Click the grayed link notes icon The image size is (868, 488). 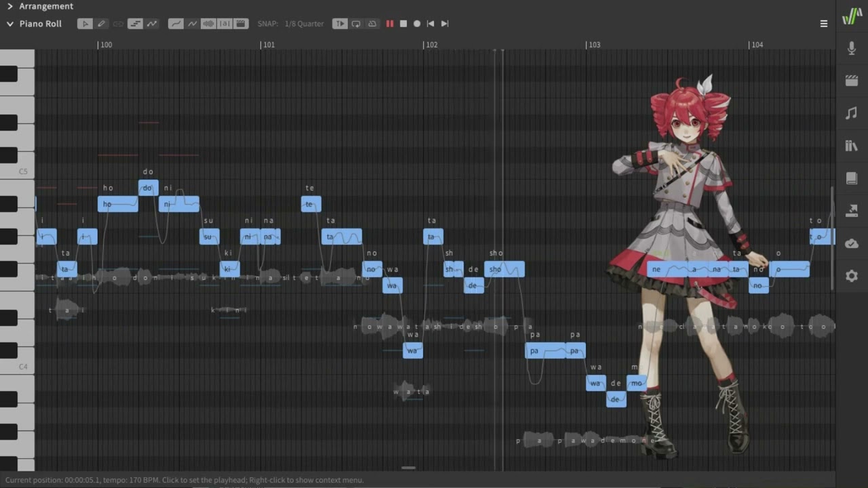coord(118,24)
